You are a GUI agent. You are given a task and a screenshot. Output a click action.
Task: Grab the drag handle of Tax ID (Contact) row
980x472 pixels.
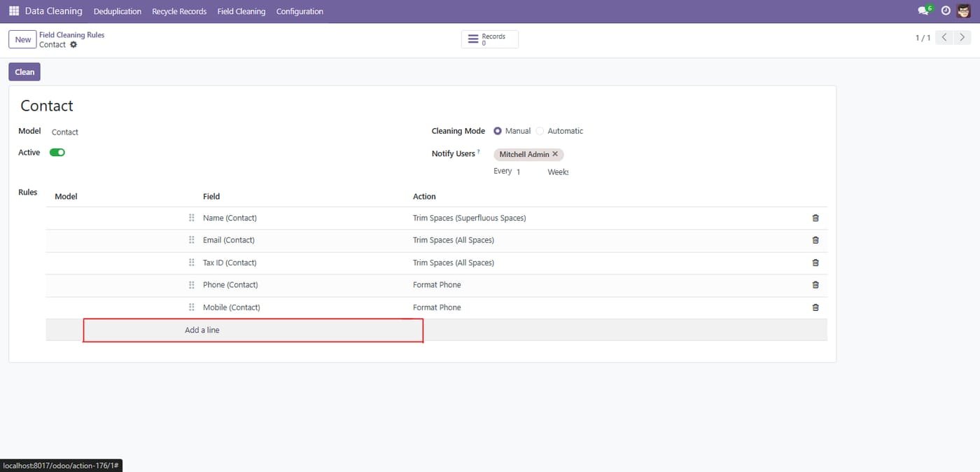coord(191,263)
